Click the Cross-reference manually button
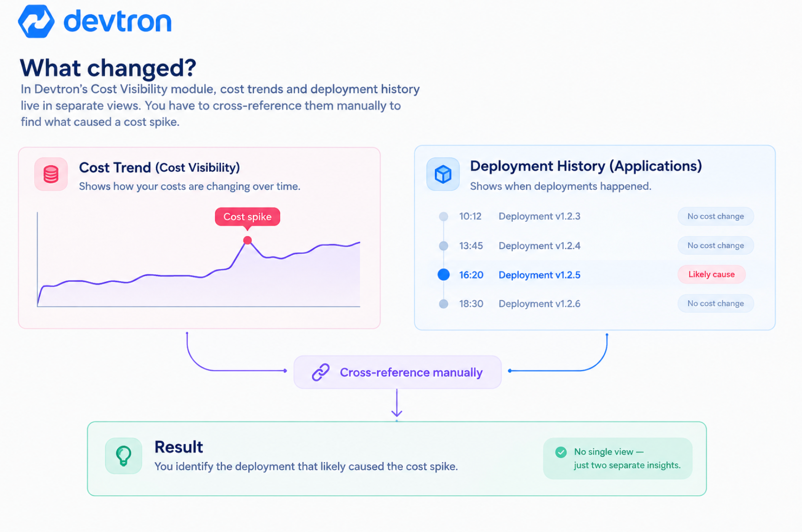This screenshot has height=532, width=802. pos(398,372)
